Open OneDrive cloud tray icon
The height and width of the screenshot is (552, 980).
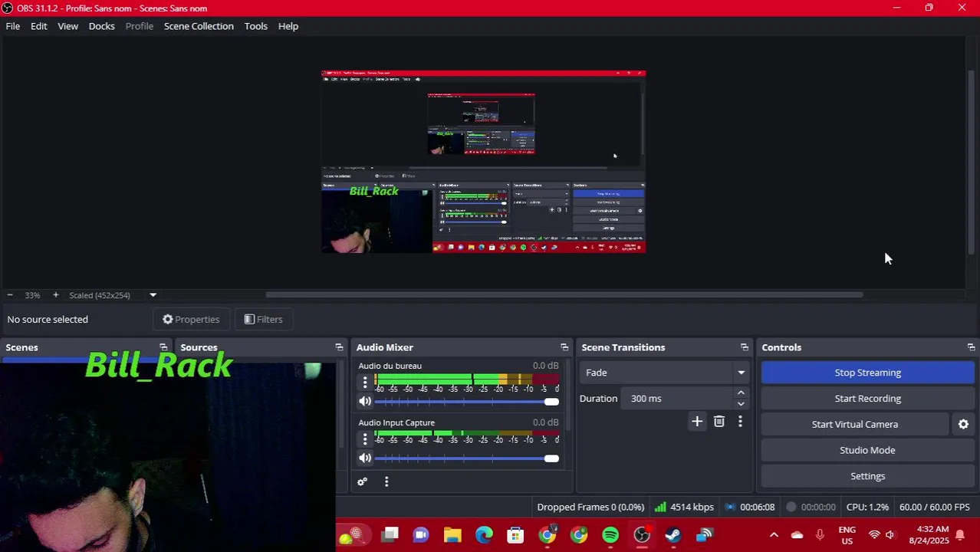tap(797, 535)
